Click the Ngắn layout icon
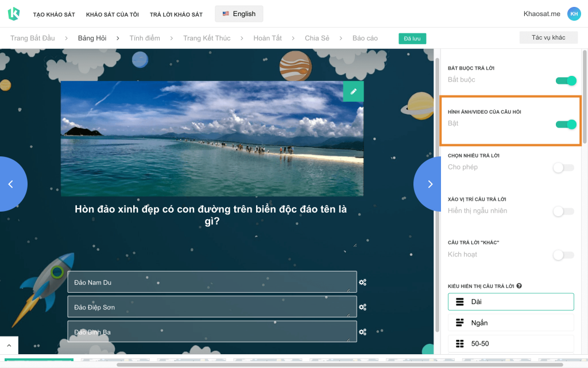588x368 pixels. coord(460,323)
